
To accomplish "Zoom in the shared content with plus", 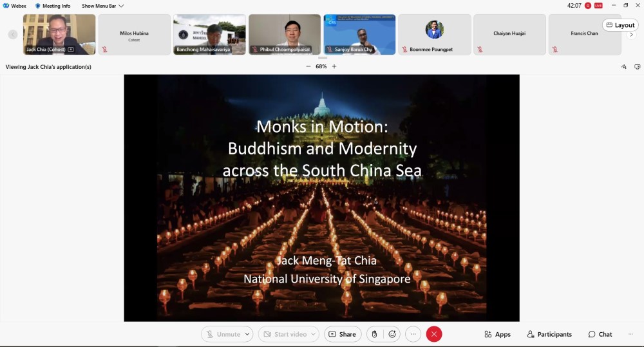I will pyautogui.click(x=334, y=66).
